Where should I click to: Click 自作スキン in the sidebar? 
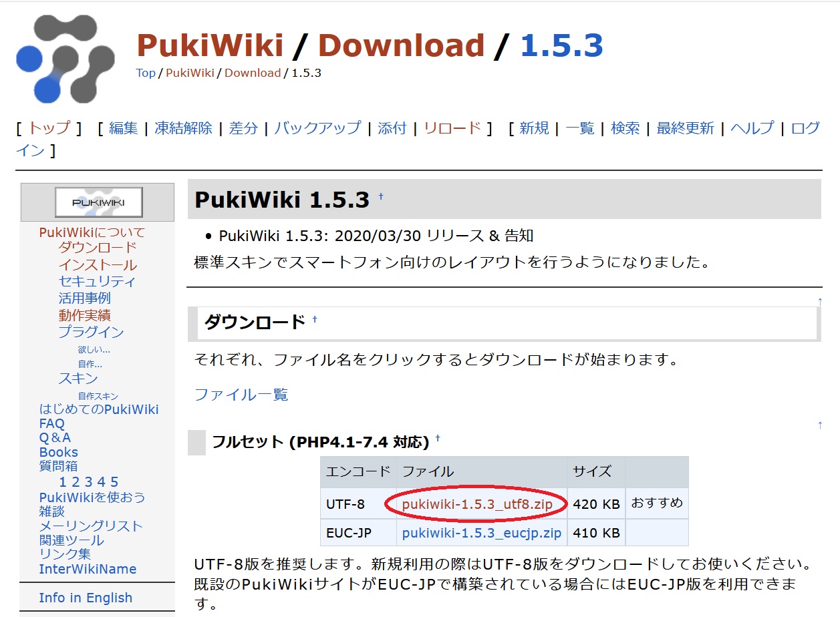point(98,395)
